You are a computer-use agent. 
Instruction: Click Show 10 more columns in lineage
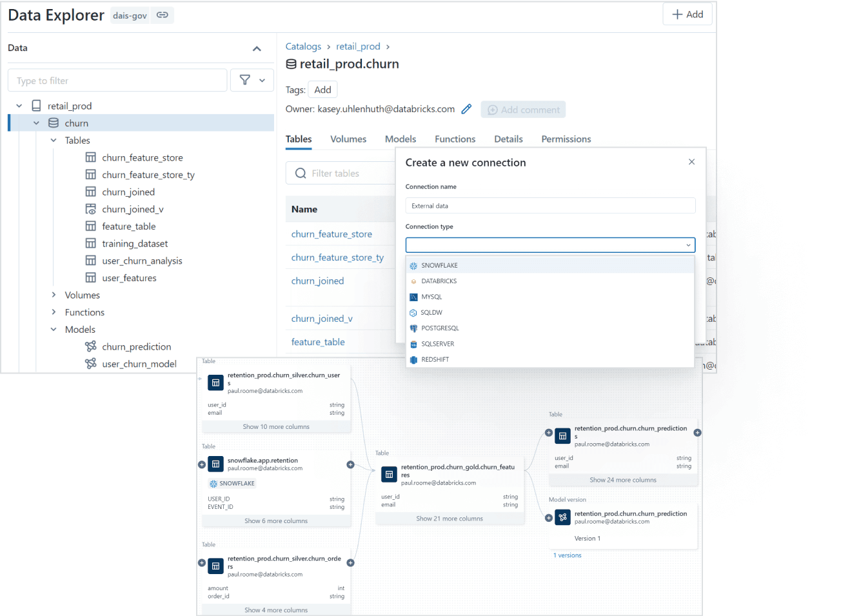[276, 427]
